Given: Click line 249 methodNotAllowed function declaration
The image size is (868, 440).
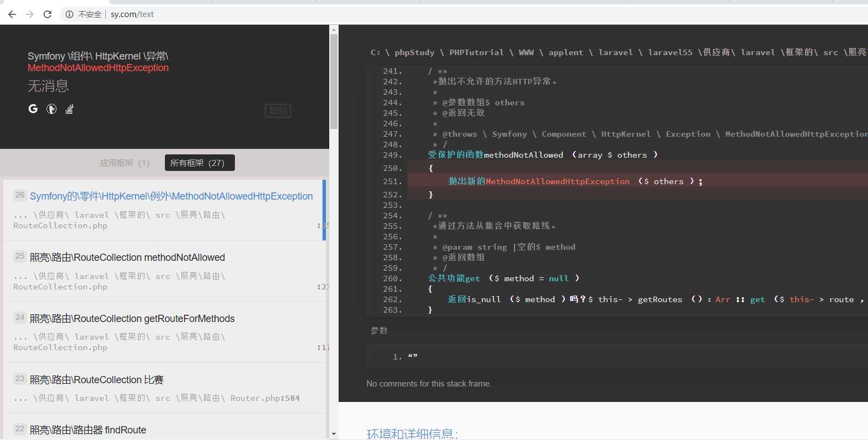Looking at the screenshot, I should (x=543, y=155).
